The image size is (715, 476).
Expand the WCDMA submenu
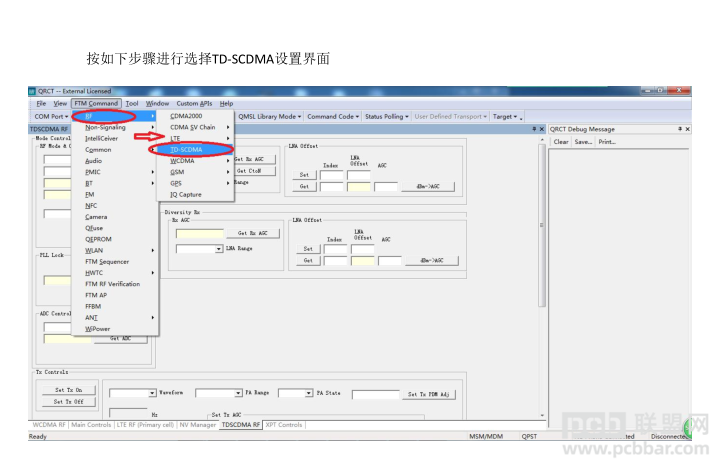195,161
